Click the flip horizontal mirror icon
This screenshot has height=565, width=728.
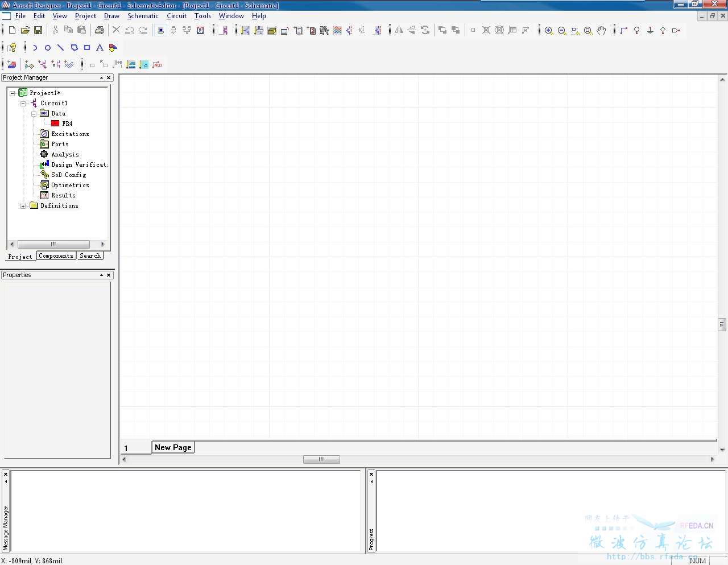399,30
